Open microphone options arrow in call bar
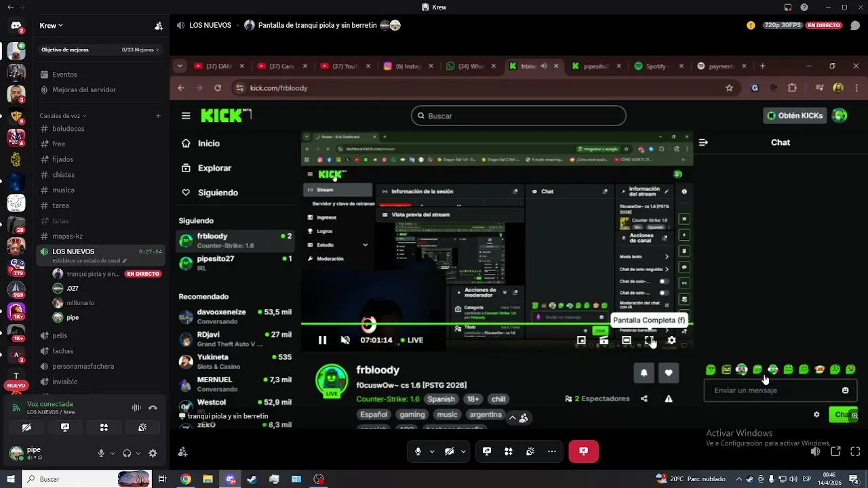Image resolution: width=868 pixels, height=488 pixels. click(x=432, y=451)
